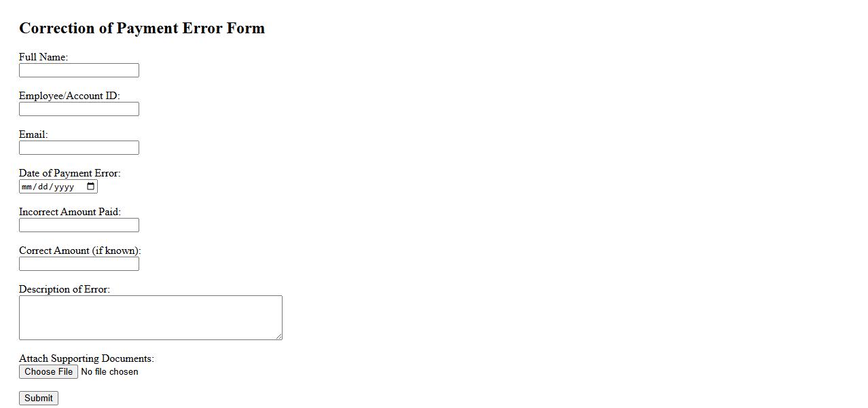Click the month segment of the date field
Viewport: 868px width, 408px height.
(x=27, y=187)
